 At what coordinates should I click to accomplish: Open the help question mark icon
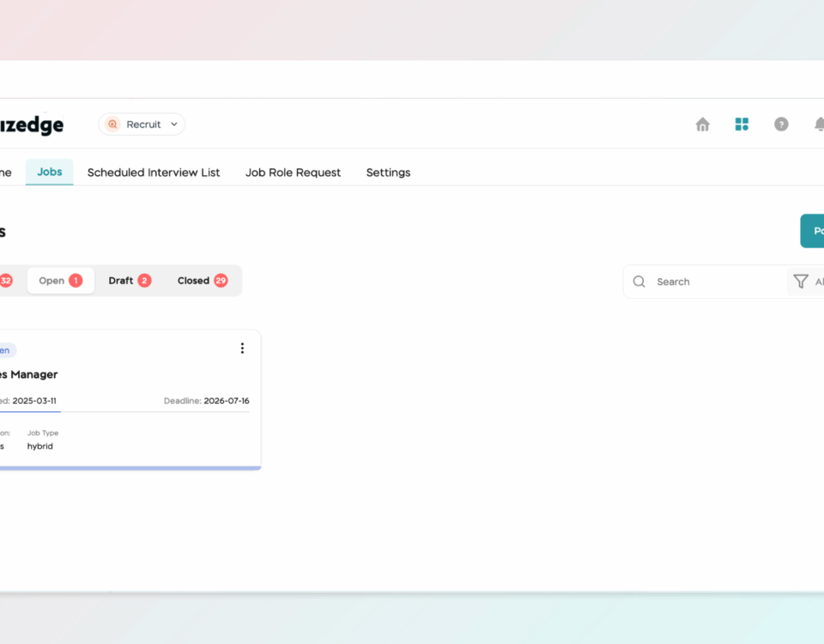[x=781, y=124]
